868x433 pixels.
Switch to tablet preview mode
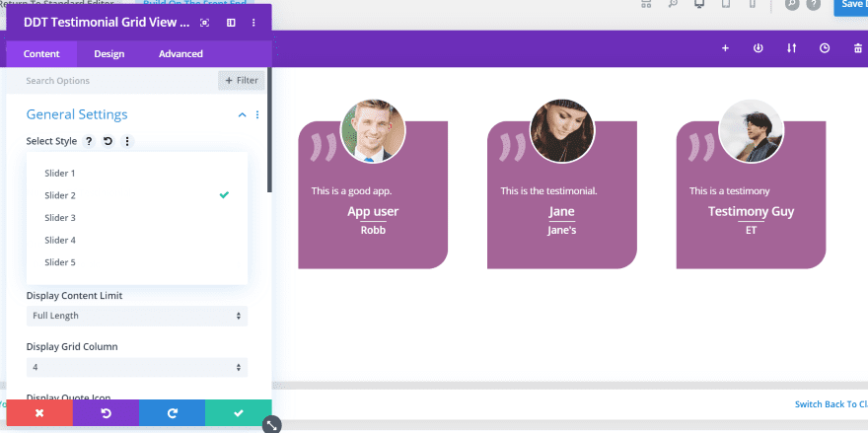pos(726,4)
